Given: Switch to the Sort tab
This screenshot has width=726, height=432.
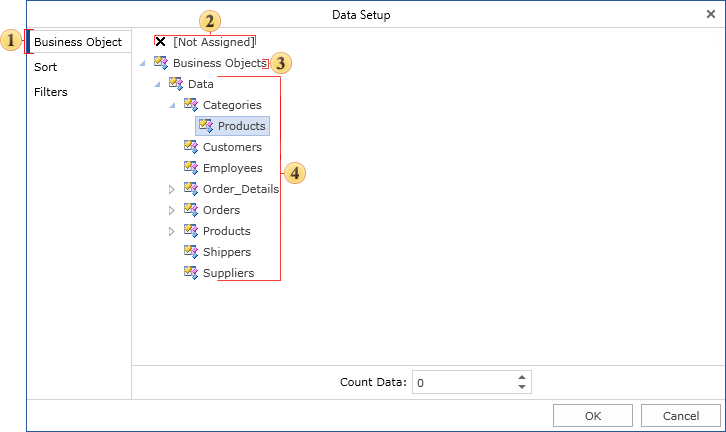Looking at the screenshot, I should (x=46, y=67).
